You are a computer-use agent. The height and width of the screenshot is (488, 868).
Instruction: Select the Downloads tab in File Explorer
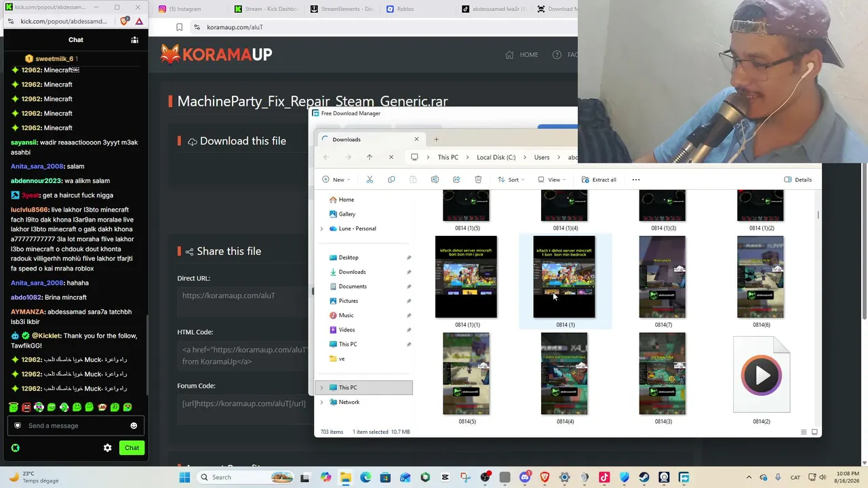click(x=371, y=140)
